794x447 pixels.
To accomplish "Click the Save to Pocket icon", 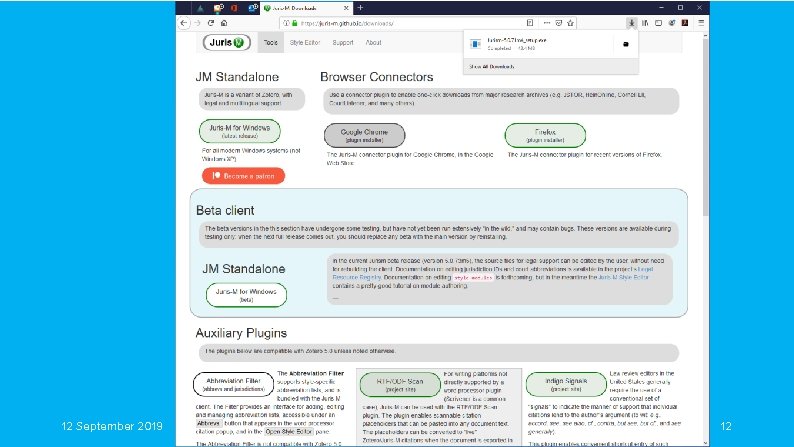I will tap(559, 23).
